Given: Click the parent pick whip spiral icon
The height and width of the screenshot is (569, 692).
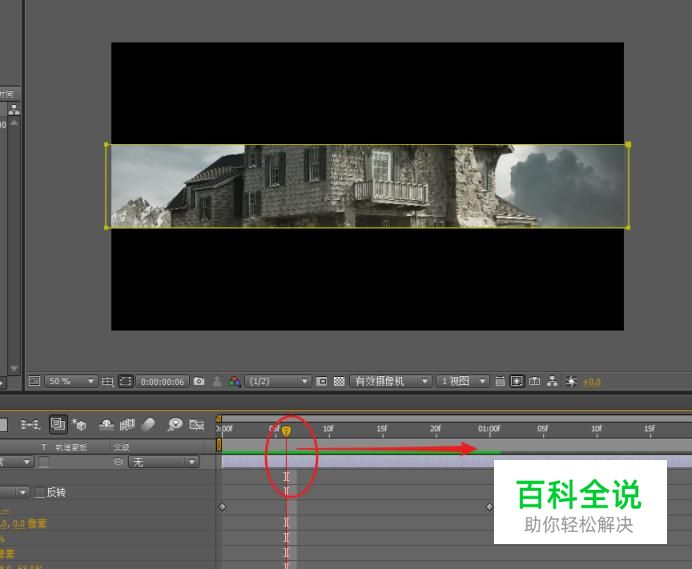Looking at the screenshot, I should tap(118, 462).
